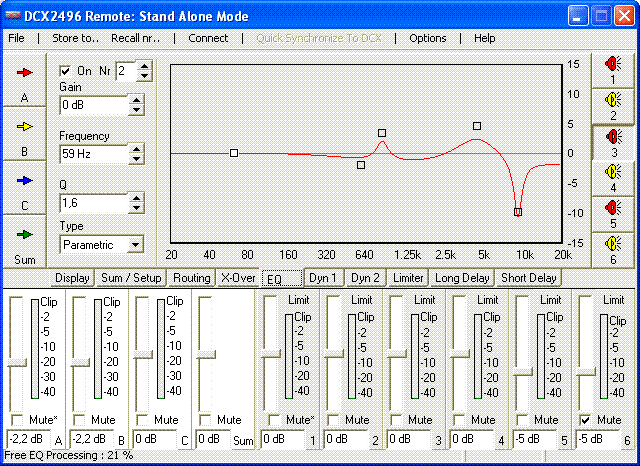Select output 2 yellow speaker icon
This screenshot has width=640, height=466.
point(613,99)
